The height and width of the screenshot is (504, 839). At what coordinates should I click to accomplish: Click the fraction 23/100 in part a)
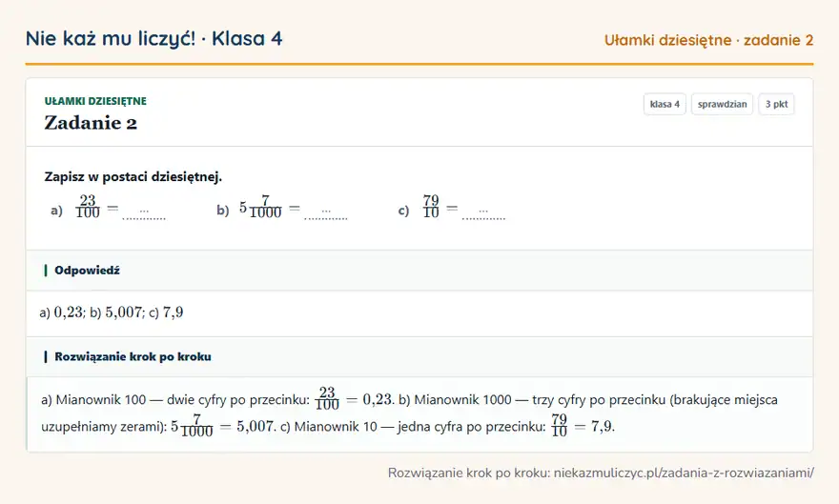pyautogui.click(x=88, y=207)
